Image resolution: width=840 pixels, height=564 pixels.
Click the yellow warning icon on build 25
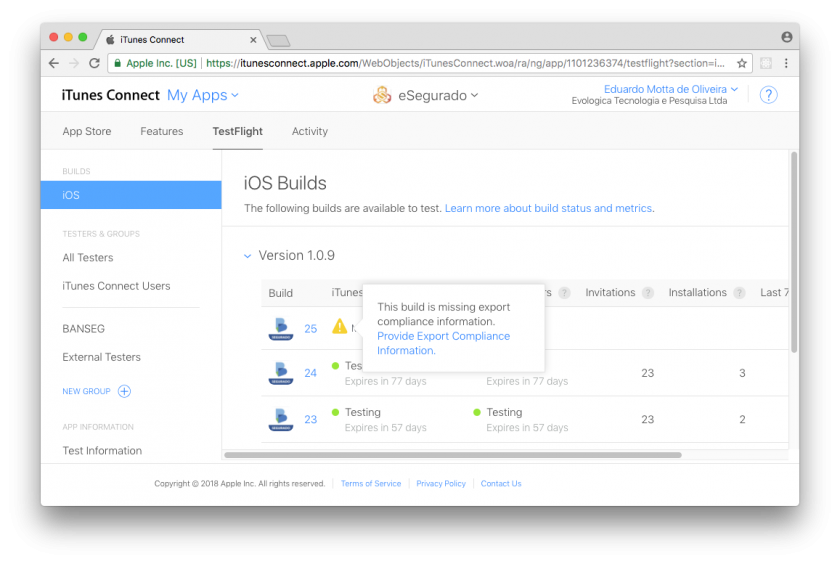[340, 327]
